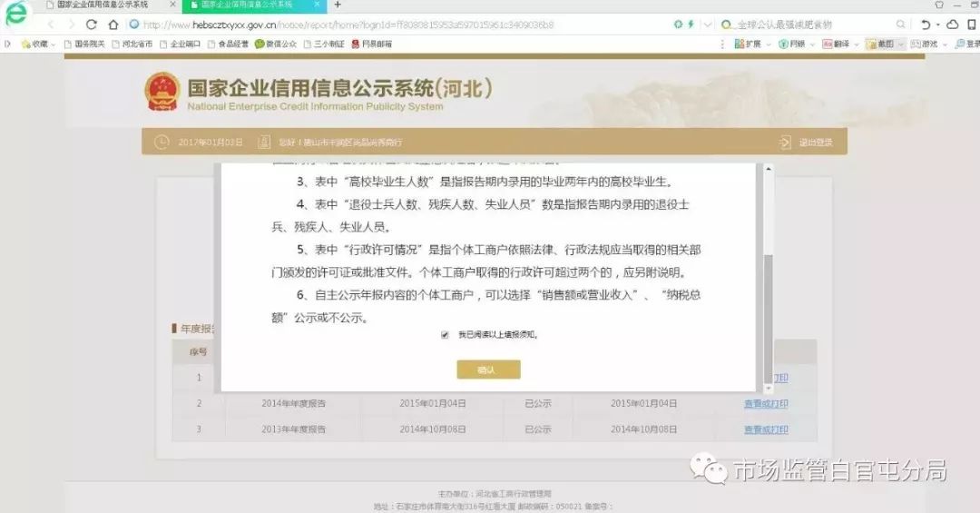Click the green compatibility mode icon
This screenshot has width=980, height=513.
[x=678, y=25]
